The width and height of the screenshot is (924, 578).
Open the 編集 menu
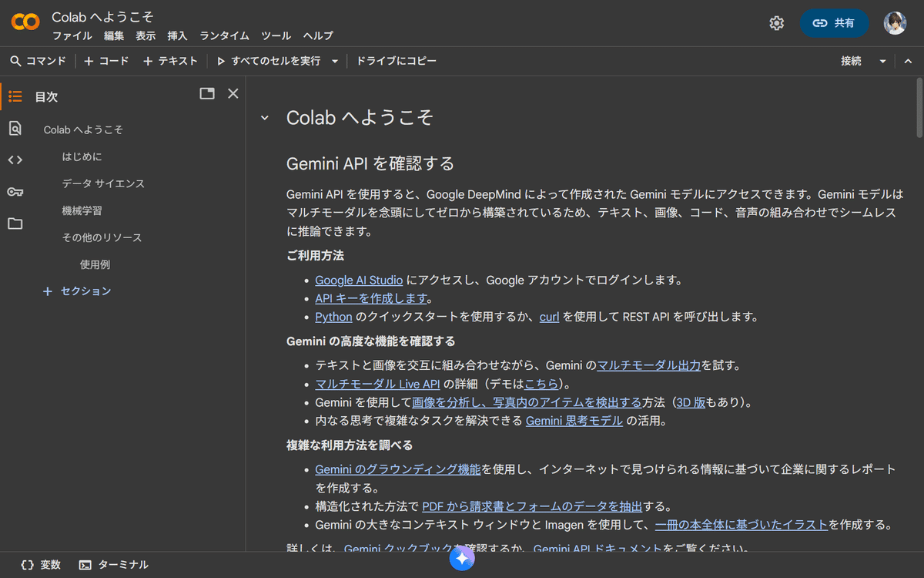(x=114, y=36)
